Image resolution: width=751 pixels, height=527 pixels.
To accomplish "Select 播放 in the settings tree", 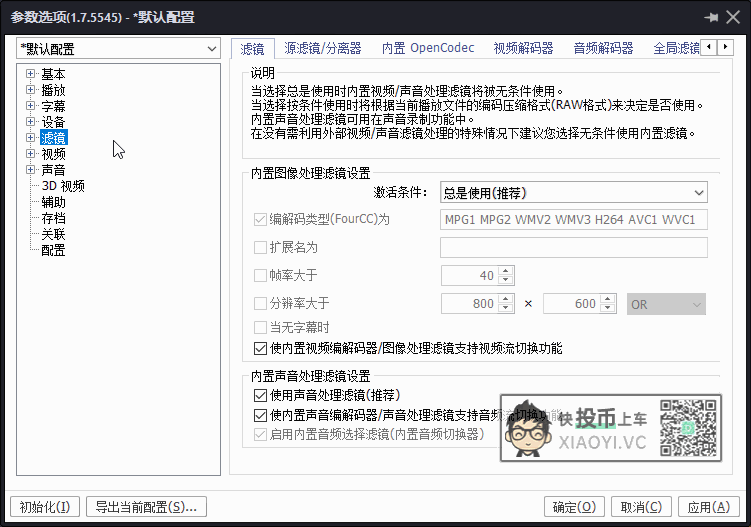I will point(53,90).
